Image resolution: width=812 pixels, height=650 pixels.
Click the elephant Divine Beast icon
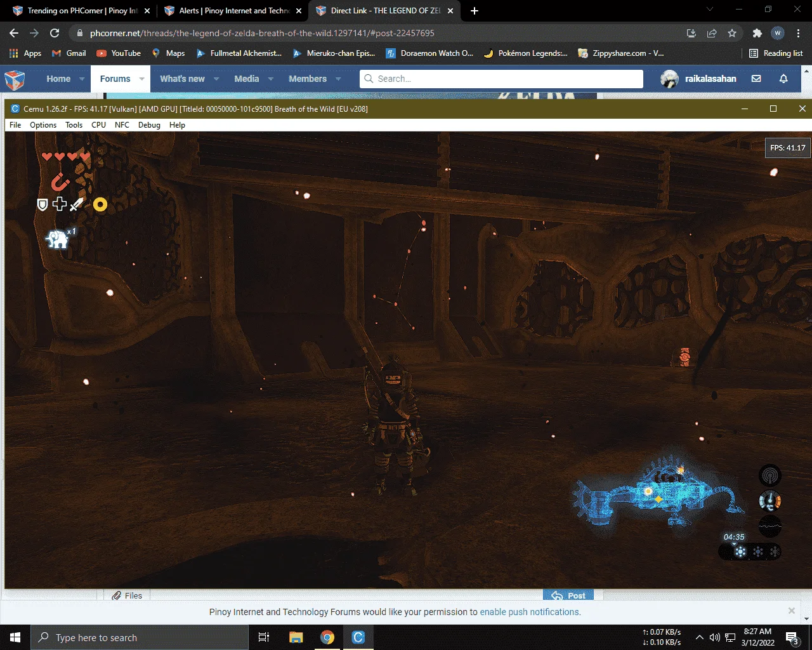point(57,239)
